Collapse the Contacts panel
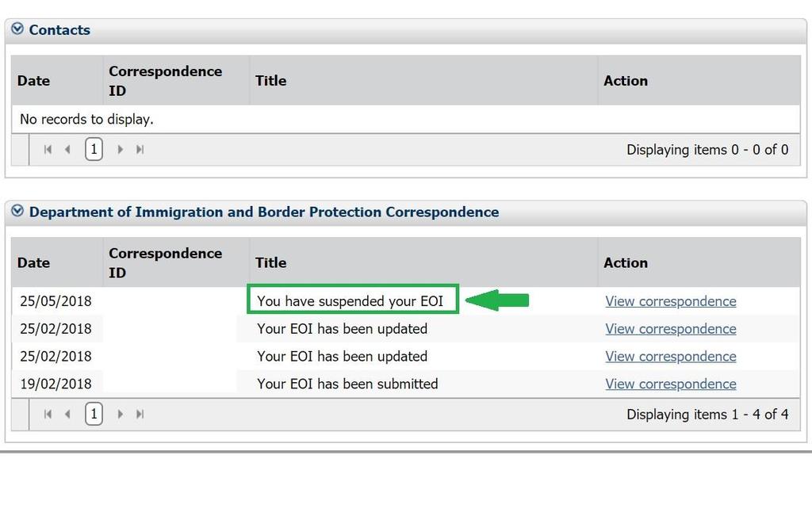Screen dimensions: 812x520 tap(17, 30)
